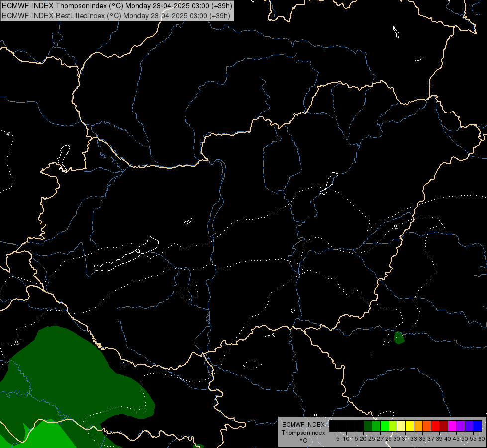
Task: Click the medium green 25–27 legend swatch
Action: click(376, 426)
